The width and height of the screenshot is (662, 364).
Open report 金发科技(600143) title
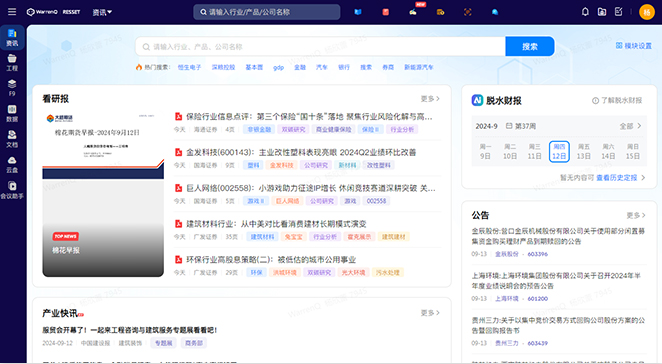coord(301,152)
